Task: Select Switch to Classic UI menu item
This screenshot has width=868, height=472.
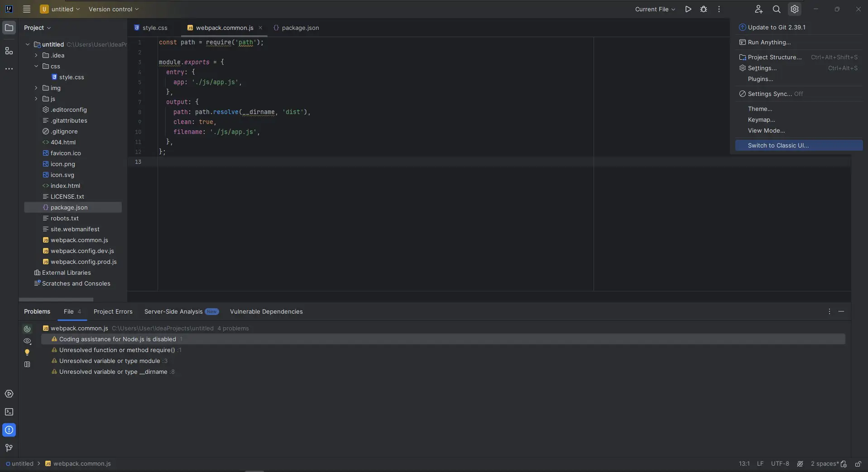Action: coord(778,145)
